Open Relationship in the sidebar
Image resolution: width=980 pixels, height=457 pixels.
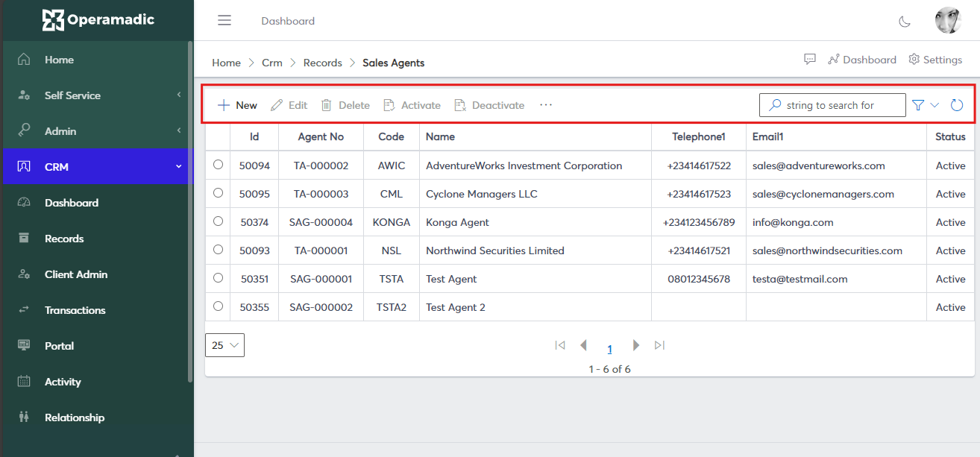click(94, 417)
